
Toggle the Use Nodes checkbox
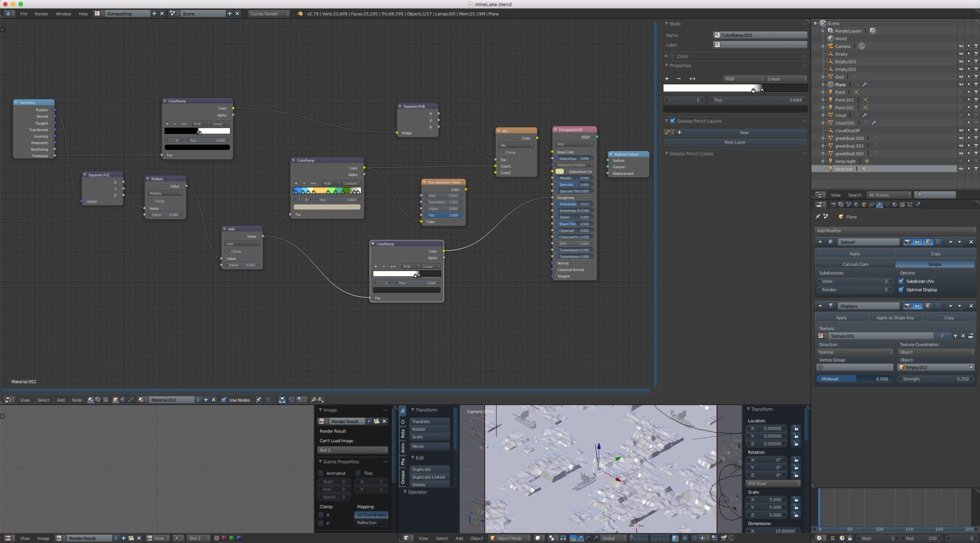pyautogui.click(x=224, y=400)
